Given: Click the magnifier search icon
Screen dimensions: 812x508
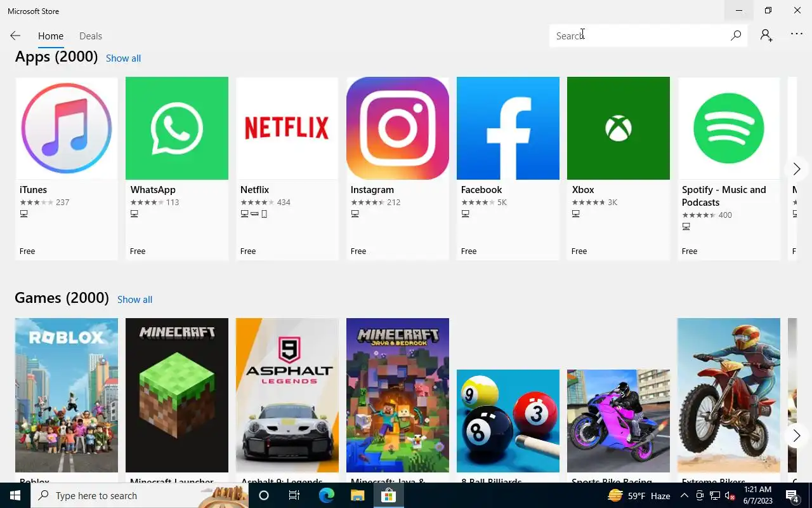Looking at the screenshot, I should 736,36.
